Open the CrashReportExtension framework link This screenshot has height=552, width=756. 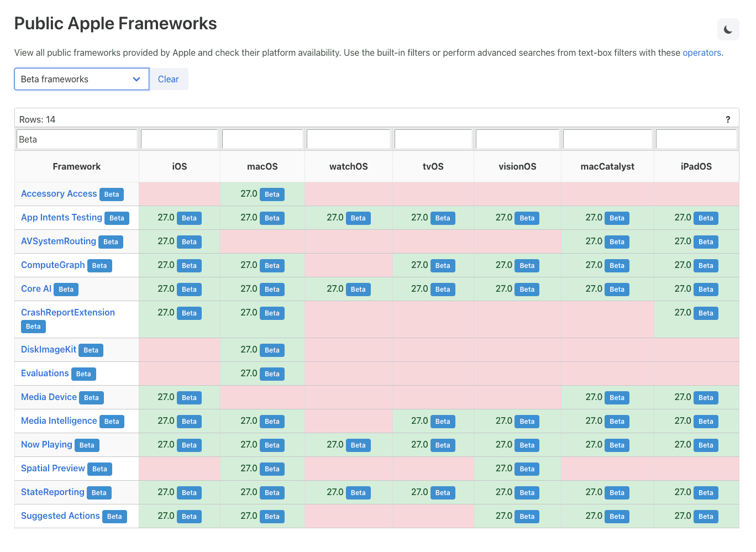[x=68, y=312]
